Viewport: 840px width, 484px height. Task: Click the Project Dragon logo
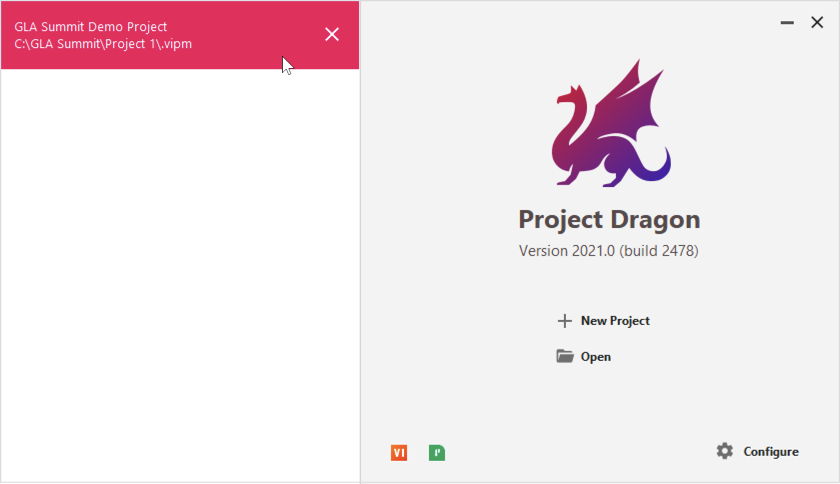coord(611,123)
